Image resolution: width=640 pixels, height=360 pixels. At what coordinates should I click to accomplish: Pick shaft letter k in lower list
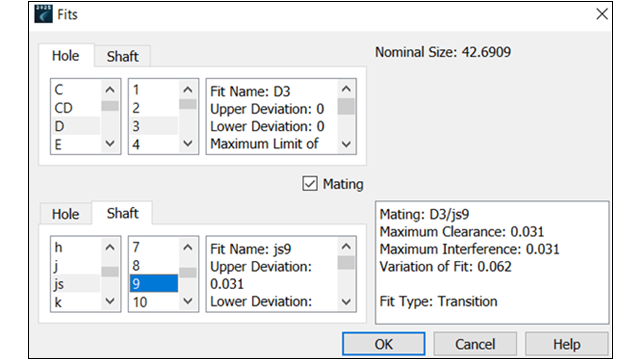pos(76,302)
